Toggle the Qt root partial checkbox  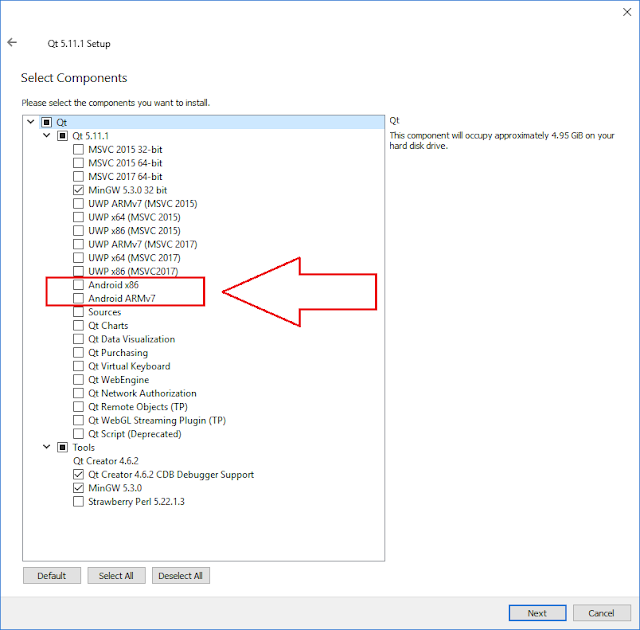point(47,122)
